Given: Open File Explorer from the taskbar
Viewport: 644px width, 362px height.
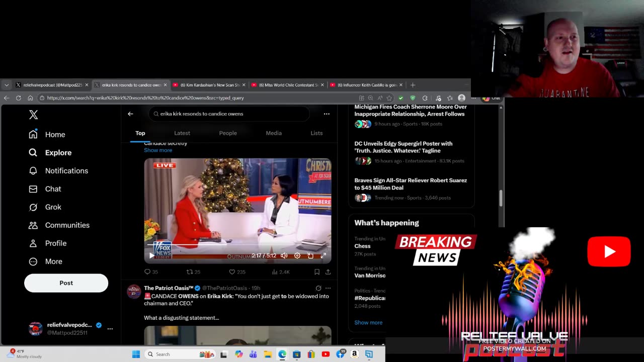Looking at the screenshot, I should (268, 354).
